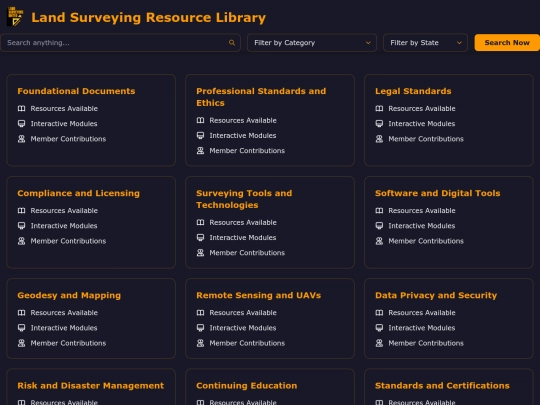Click members icon in Professional Standards card
The image size is (540, 405).
200,150
